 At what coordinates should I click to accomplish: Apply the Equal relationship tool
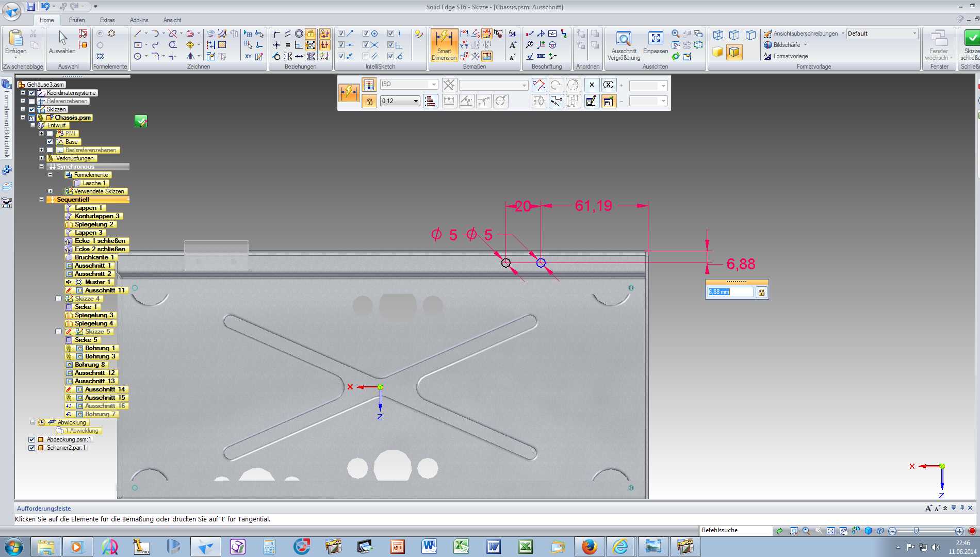point(287,45)
